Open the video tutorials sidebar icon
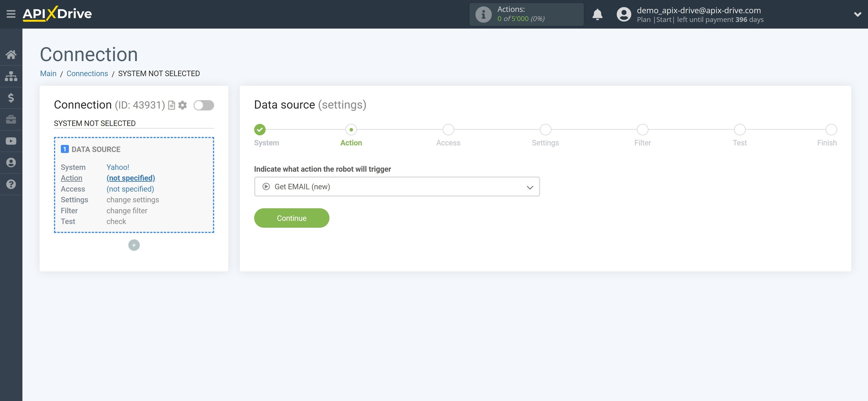This screenshot has height=401, width=868. (x=11, y=141)
